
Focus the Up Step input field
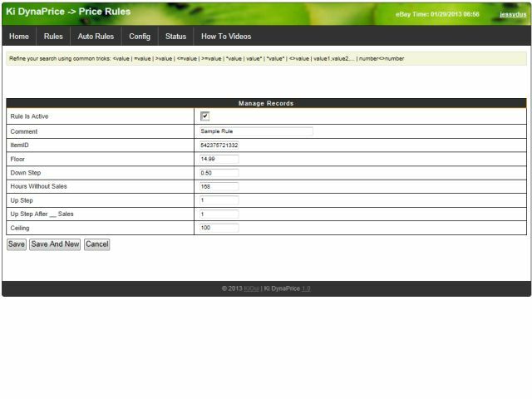(219, 200)
